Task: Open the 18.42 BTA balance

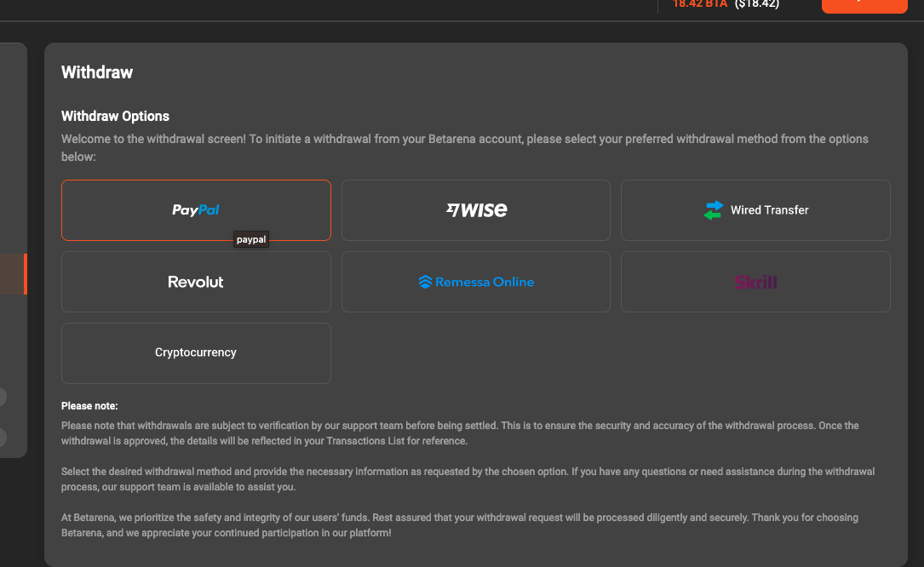Action: [698, 4]
